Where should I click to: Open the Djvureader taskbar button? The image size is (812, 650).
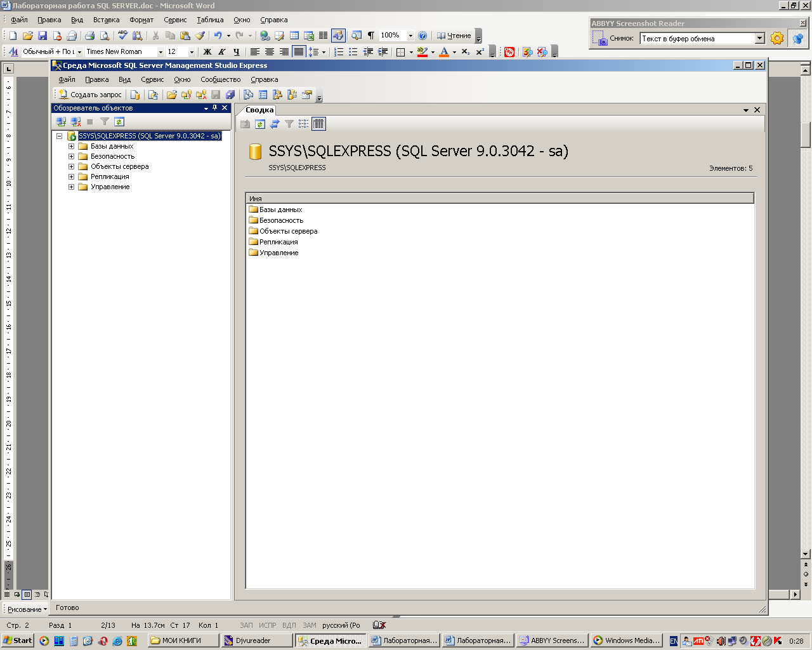(257, 640)
